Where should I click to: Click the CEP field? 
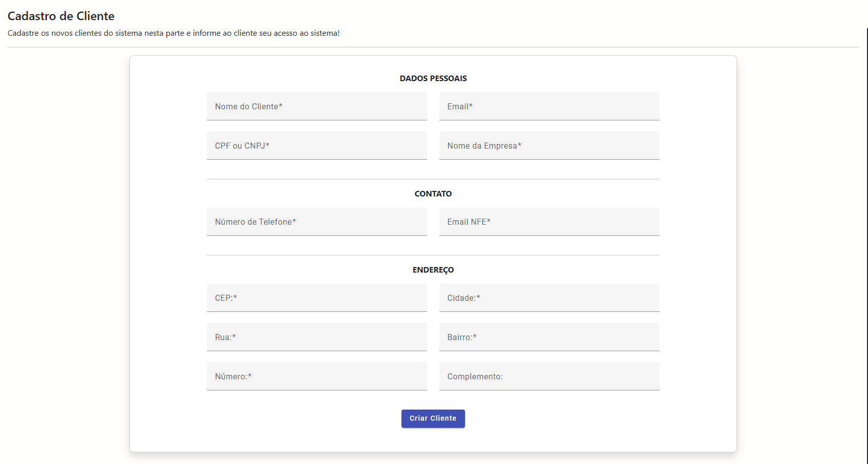(x=317, y=298)
